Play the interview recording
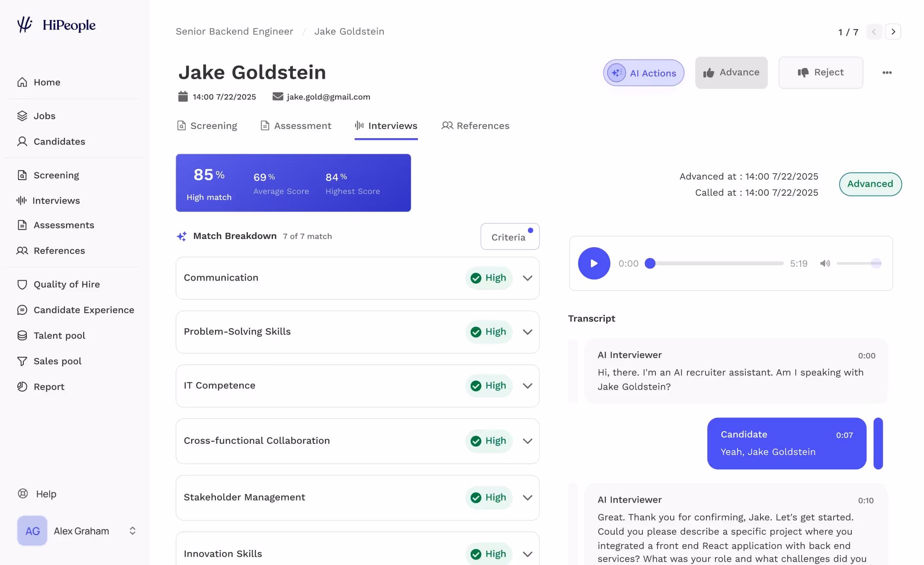 pos(594,263)
